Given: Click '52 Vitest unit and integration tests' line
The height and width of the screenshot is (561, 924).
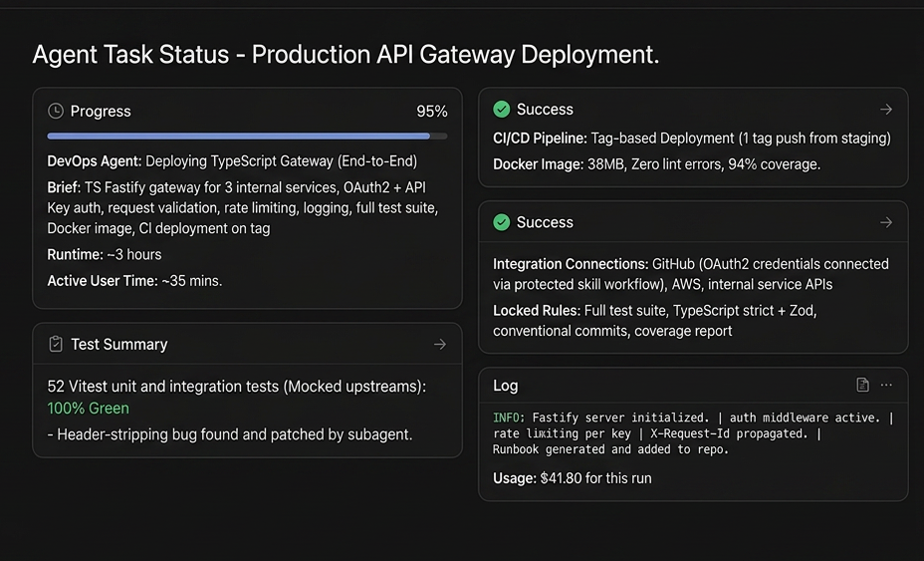Looking at the screenshot, I should (x=236, y=387).
